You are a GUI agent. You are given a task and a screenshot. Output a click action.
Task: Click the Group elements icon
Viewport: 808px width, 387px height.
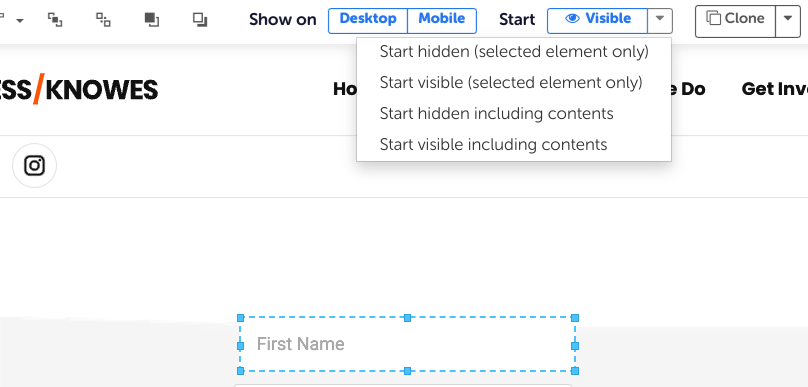tap(55, 20)
